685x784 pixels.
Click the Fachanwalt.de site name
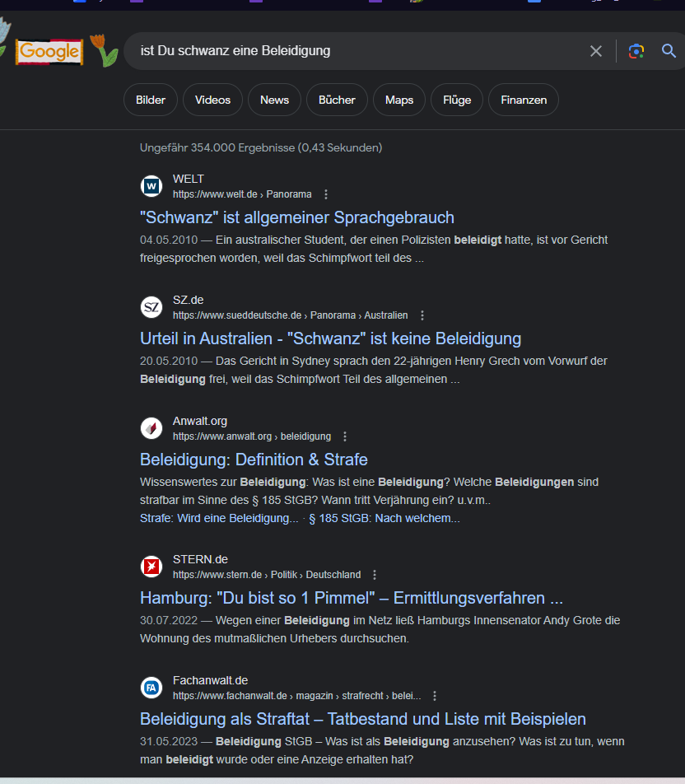click(x=210, y=680)
